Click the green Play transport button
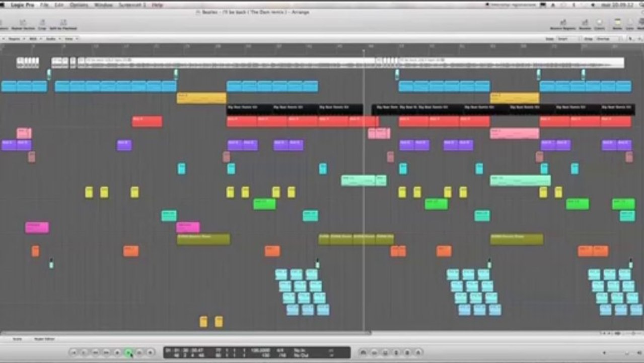Viewport: 644px width, 363px height. (x=128, y=352)
